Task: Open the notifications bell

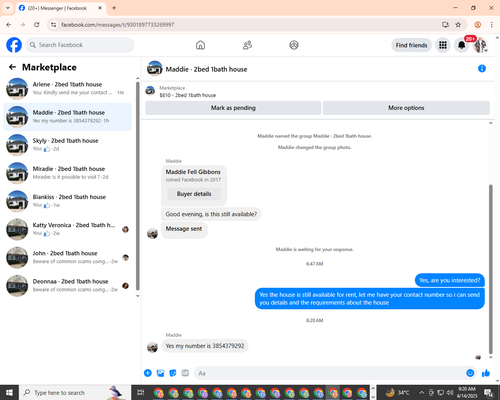Action: coord(461,45)
